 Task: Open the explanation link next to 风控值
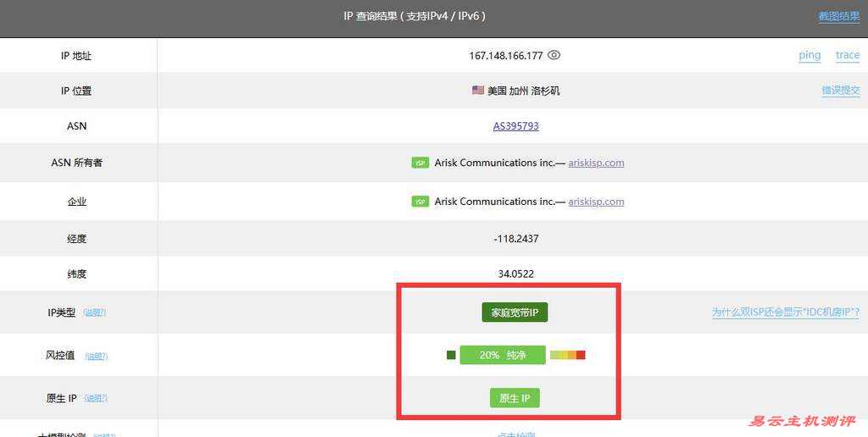click(97, 356)
